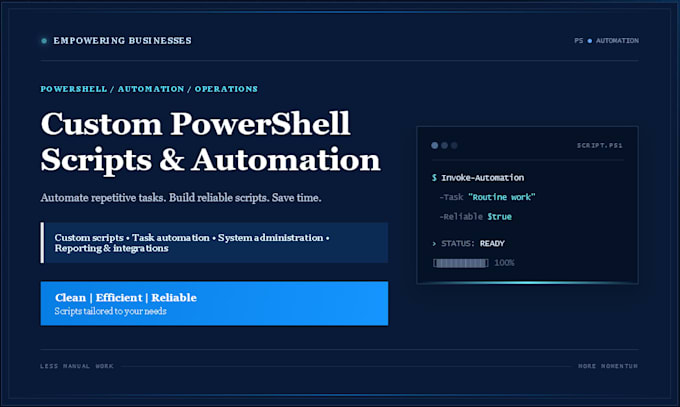The height and width of the screenshot is (407, 680).
Task: Click the 'OPERATIONS' breadcrumb text
Action: (x=226, y=89)
